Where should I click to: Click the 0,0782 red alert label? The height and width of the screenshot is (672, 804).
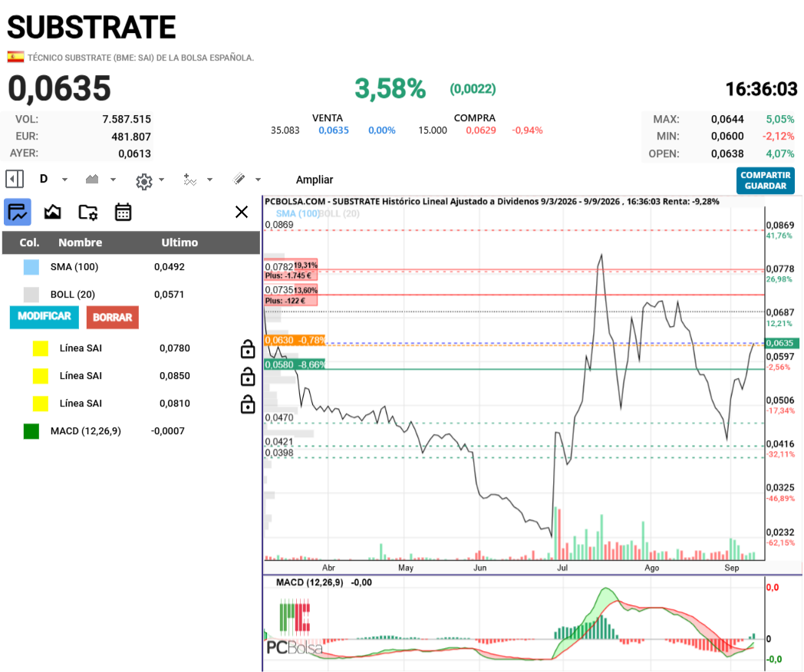point(291,270)
